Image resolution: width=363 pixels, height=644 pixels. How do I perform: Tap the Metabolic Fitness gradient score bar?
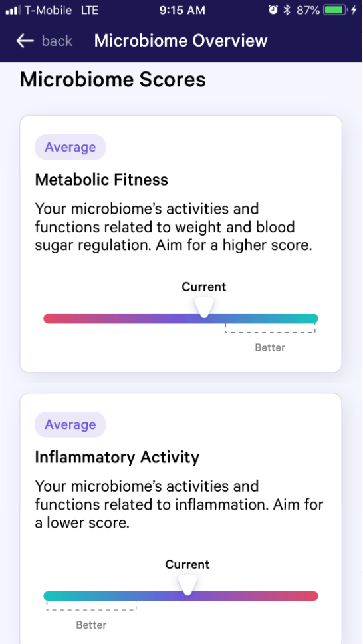[x=181, y=319]
